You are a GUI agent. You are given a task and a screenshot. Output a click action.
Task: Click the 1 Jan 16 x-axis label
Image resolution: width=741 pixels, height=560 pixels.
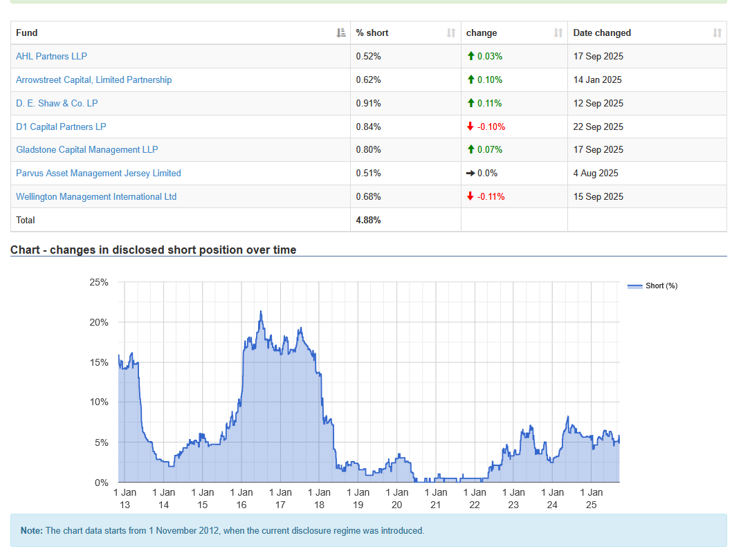tap(241, 498)
